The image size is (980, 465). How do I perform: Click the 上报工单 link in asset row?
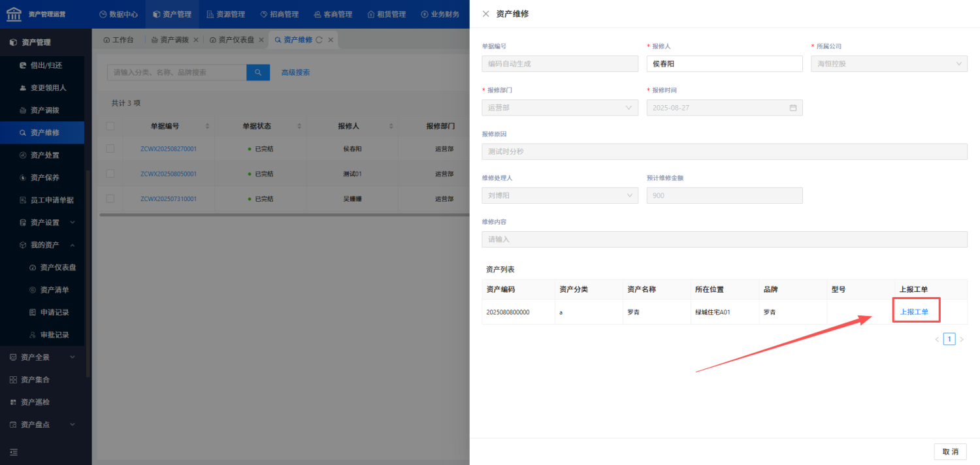click(914, 312)
